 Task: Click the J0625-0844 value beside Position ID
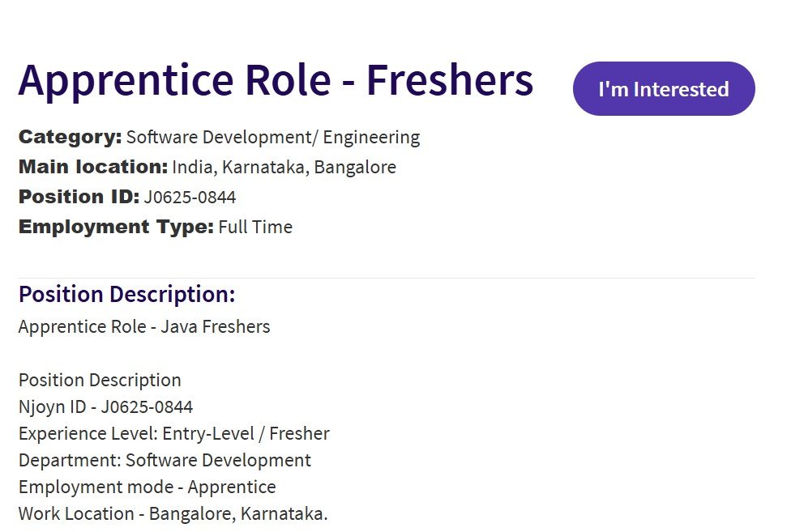pyautogui.click(x=190, y=197)
